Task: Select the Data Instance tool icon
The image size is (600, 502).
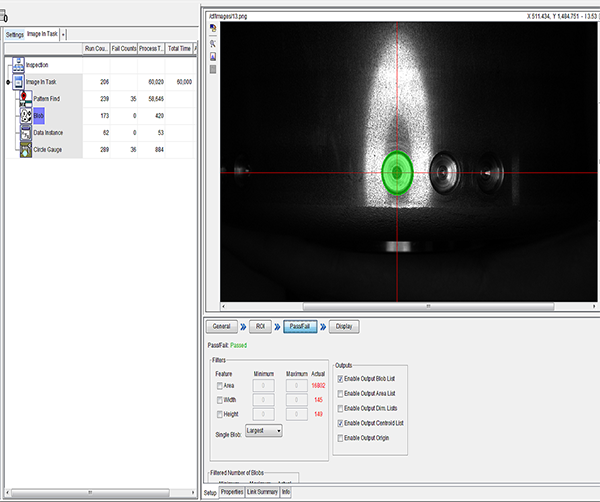Action: tap(26, 132)
